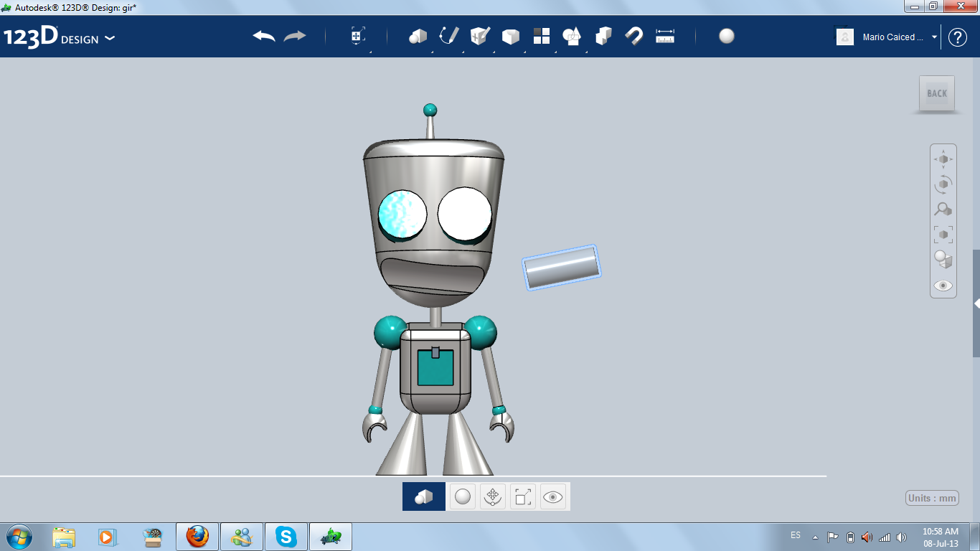Show hidden system tray icons

coord(815,537)
